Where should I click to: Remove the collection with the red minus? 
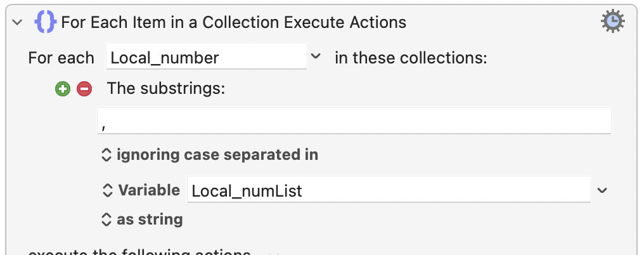point(84,89)
